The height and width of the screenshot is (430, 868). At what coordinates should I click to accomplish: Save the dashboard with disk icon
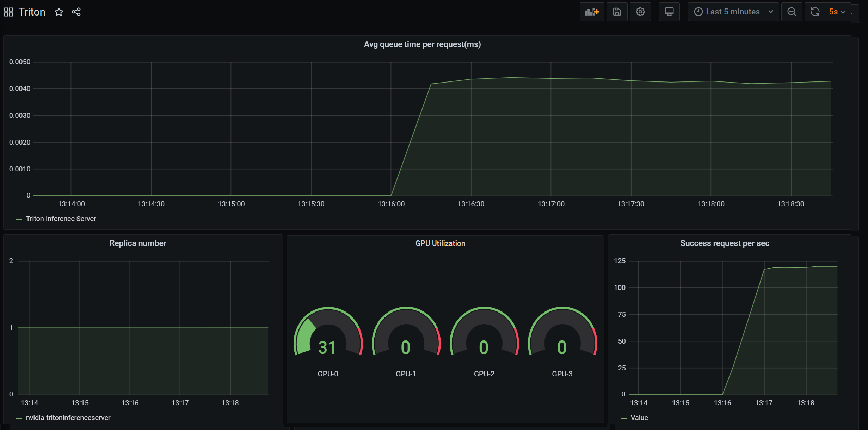click(617, 12)
